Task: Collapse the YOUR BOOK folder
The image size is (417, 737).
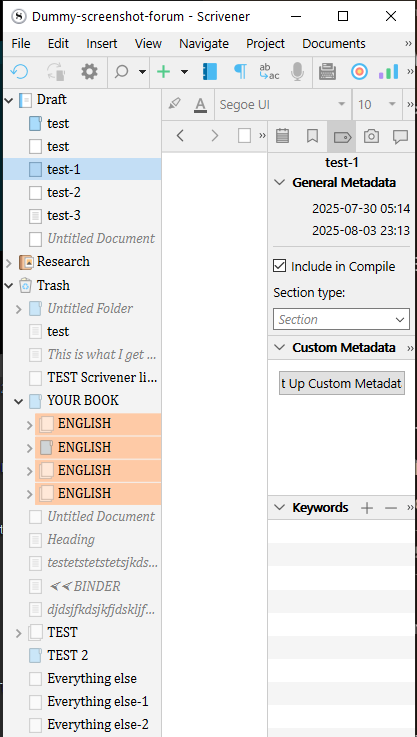Action: [19, 401]
